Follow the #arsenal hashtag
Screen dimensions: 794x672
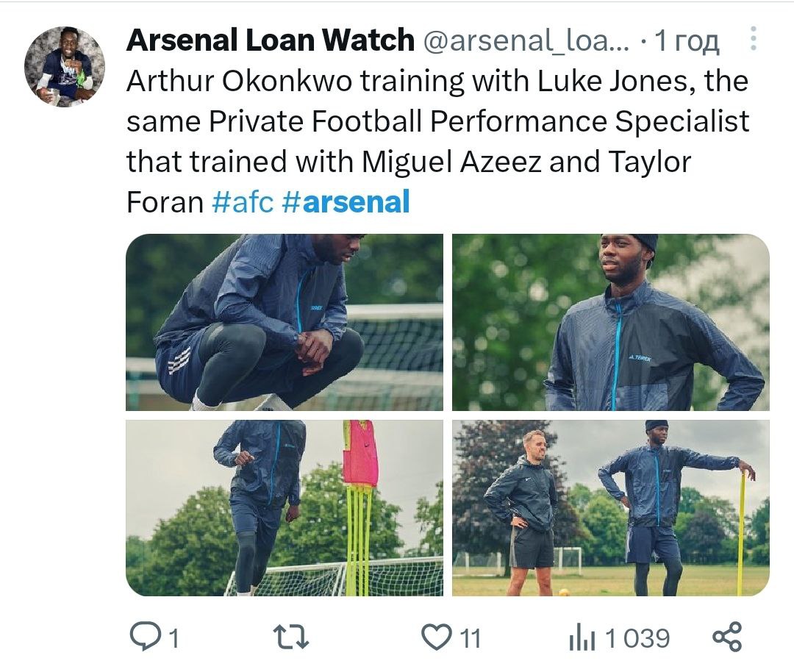coord(346,202)
